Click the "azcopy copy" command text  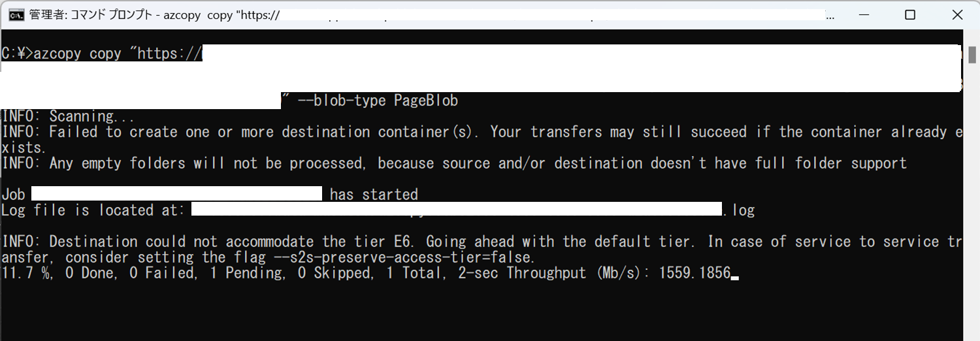point(78,54)
